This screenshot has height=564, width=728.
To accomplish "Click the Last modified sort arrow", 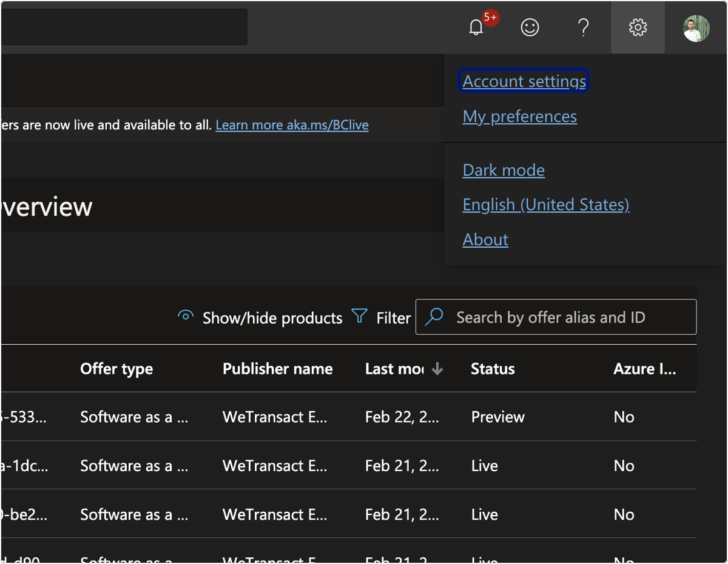I will [437, 369].
